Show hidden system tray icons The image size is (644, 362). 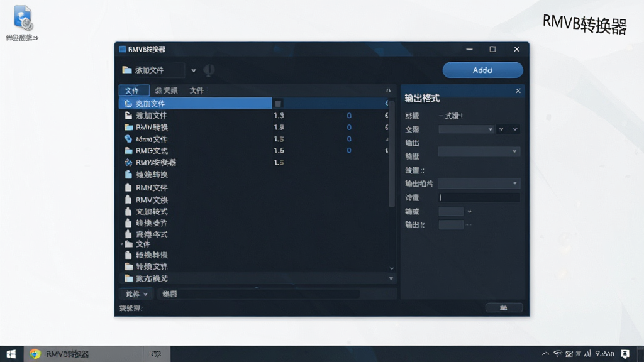pos(545,354)
